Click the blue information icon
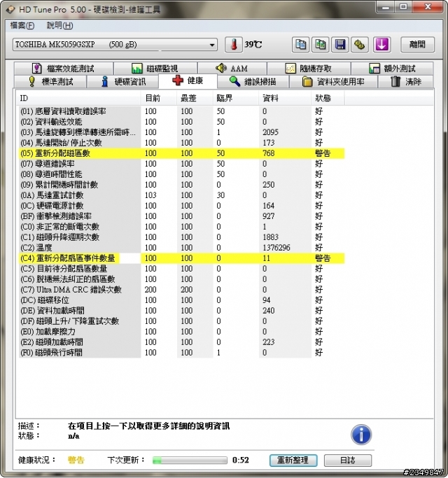 (361, 435)
